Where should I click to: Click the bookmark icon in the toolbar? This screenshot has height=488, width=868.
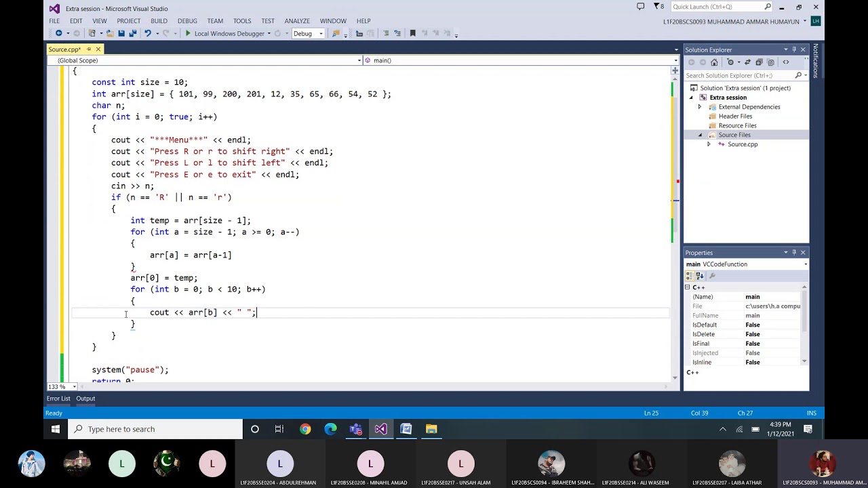tap(412, 33)
